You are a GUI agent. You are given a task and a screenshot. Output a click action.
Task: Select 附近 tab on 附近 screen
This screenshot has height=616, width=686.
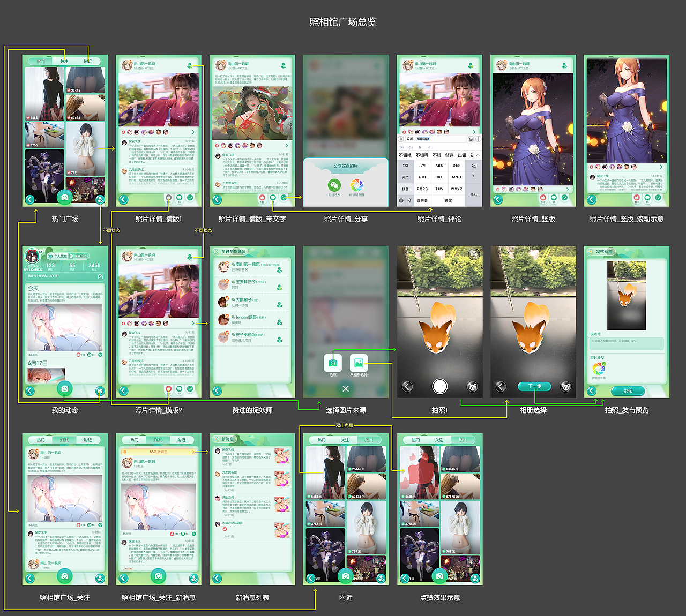point(369,440)
